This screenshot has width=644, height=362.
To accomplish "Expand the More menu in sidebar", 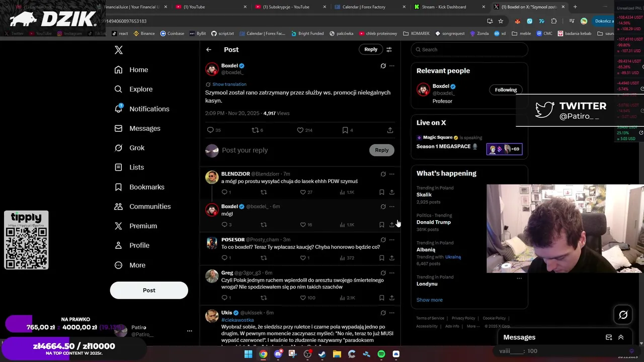I will coord(130,265).
